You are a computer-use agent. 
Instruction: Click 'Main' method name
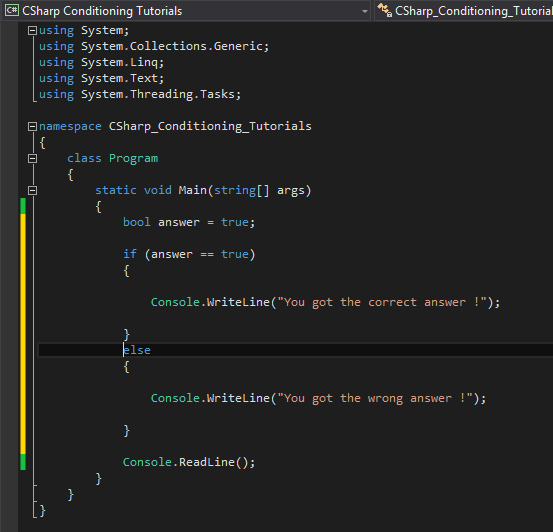click(193, 191)
